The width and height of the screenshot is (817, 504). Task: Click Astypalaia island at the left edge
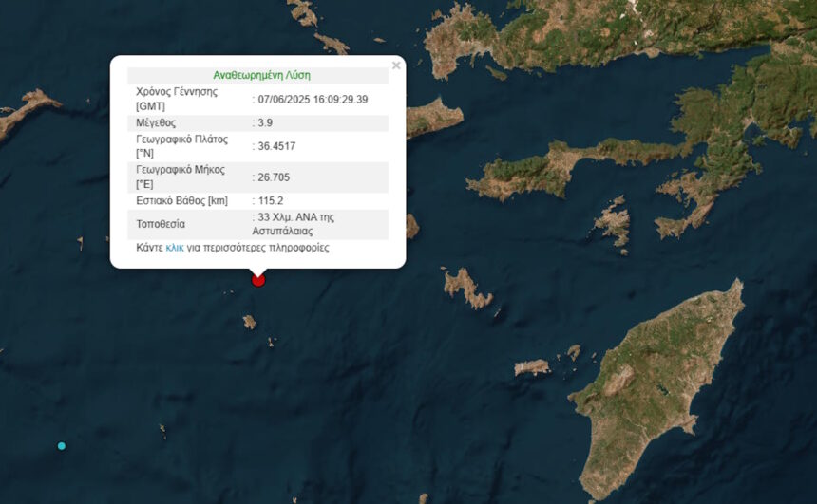26,112
